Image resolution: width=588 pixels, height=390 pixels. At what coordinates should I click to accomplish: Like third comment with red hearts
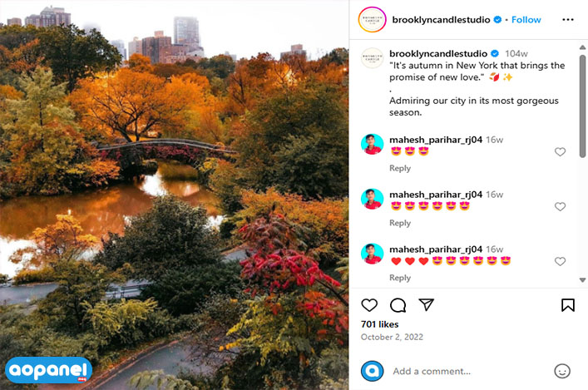coord(560,261)
